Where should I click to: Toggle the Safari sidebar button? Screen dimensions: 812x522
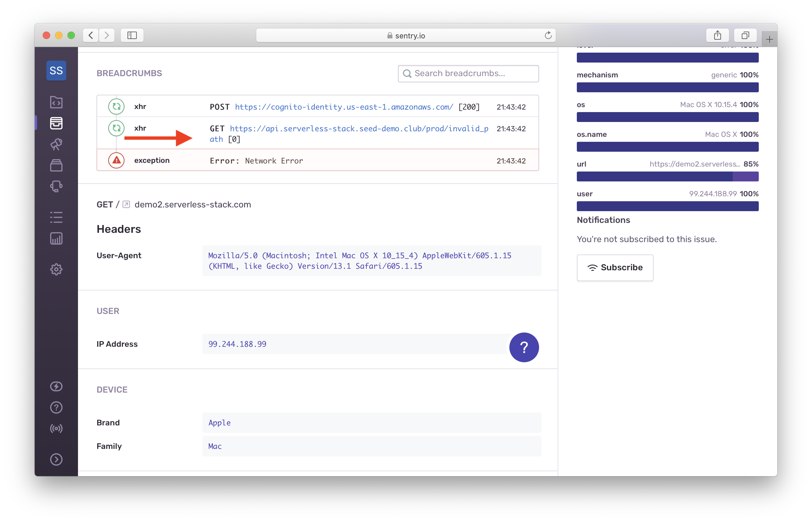pos(132,35)
